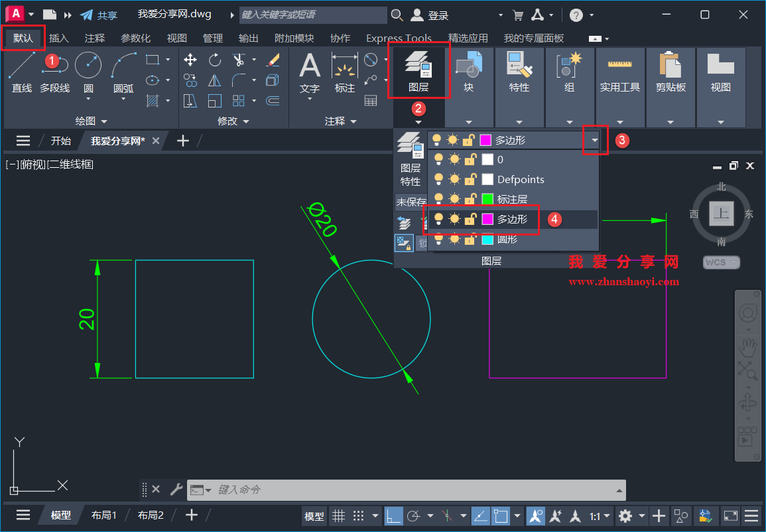Click inside the 键入命令 command line field

(398, 490)
